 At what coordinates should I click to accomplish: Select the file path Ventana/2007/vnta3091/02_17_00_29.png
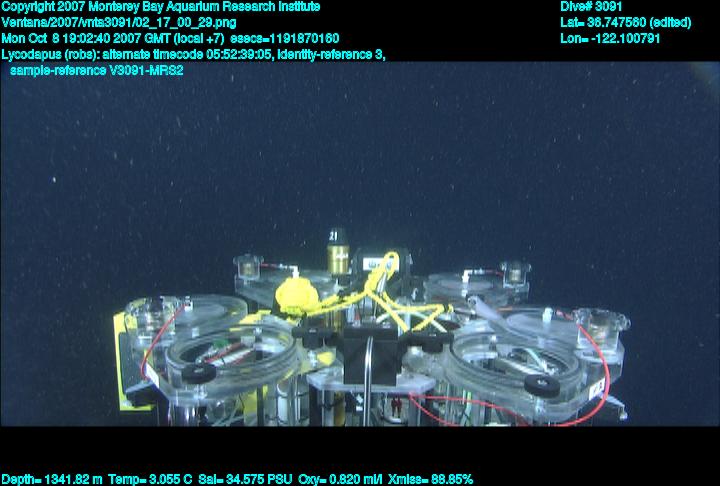click(x=119, y=23)
